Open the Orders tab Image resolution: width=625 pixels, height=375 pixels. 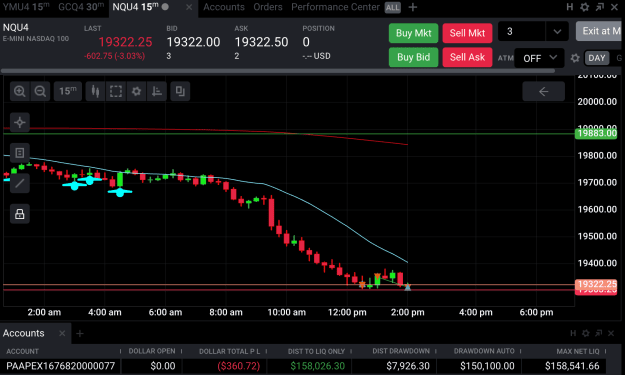click(x=267, y=7)
